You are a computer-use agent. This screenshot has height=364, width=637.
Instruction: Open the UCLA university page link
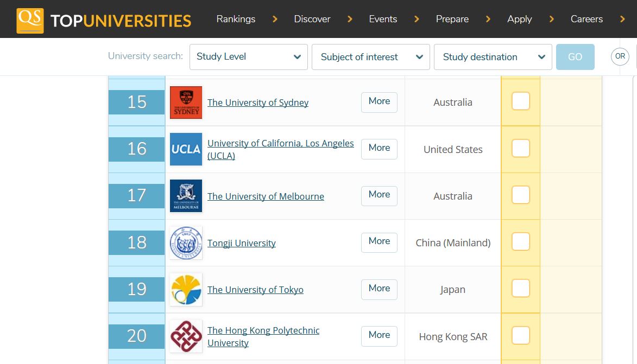coord(280,143)
